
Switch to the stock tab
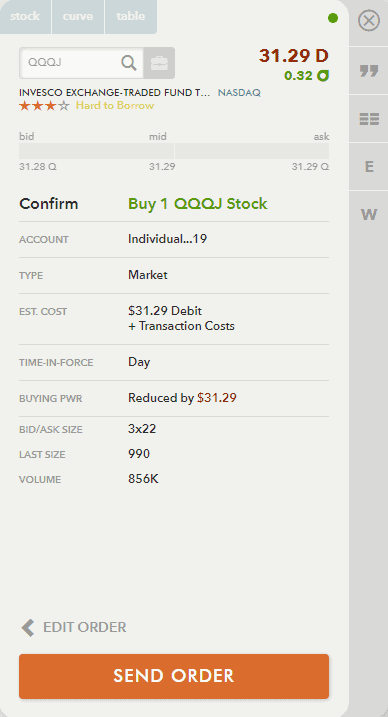point(25,17)
